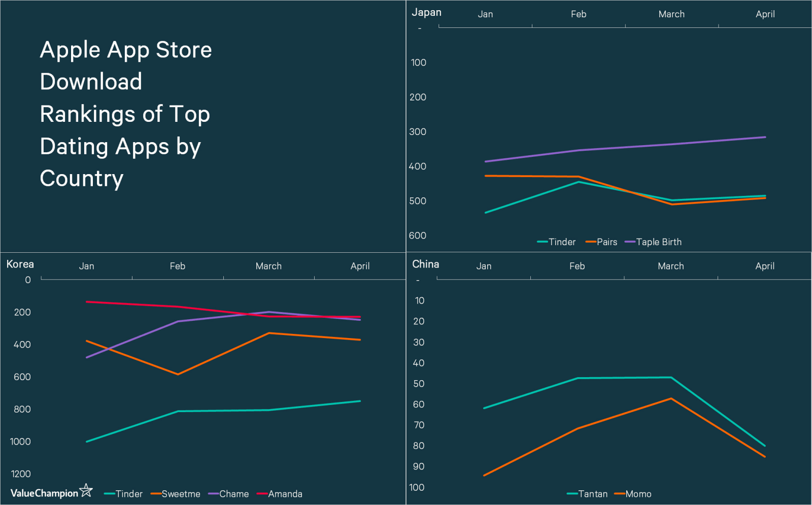Click the March label in the China chart

click(671, 266)
